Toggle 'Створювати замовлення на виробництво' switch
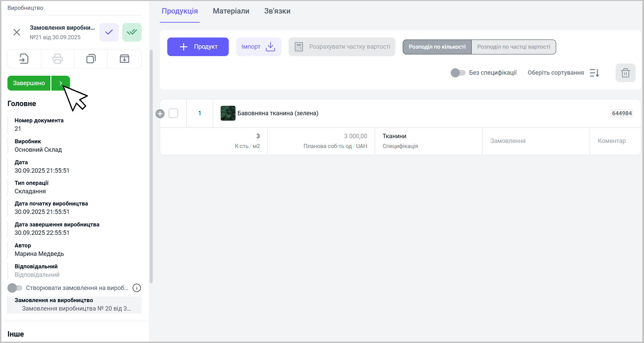 15,288
